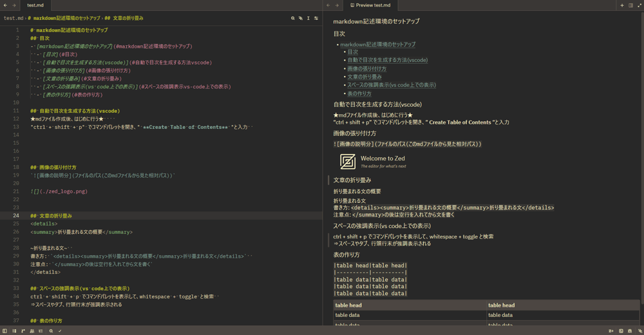Screen dimensions: 644x335
Task: Click test.md in the breadcrumb
Action: pyautogui.click(x=14, y=18)
